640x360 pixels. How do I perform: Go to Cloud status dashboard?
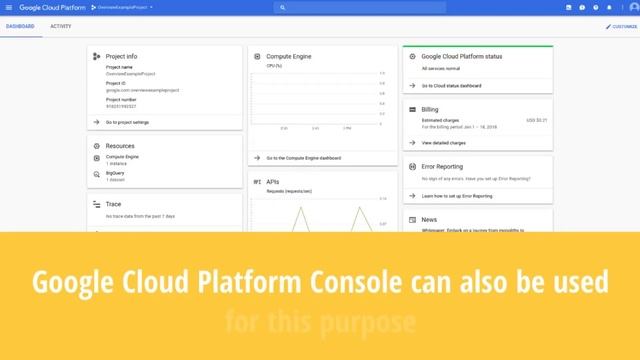coord(451,86)
